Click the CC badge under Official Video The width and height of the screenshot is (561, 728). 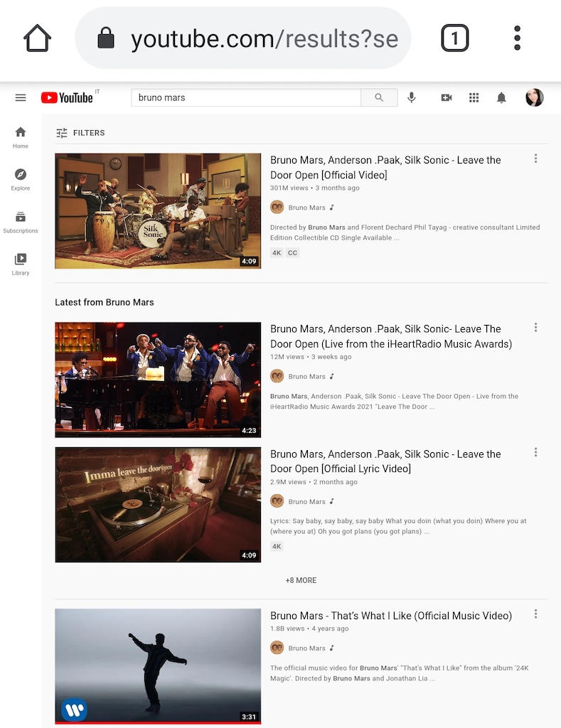(292, 253)
